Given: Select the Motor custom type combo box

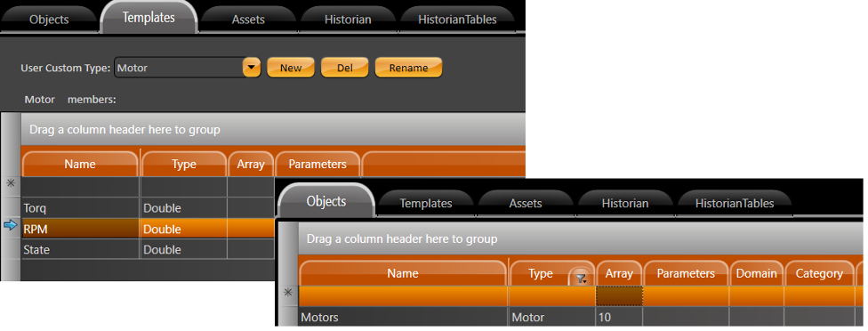Looking at the screenshot, I should pyautogui.click(x=187, y=68).
